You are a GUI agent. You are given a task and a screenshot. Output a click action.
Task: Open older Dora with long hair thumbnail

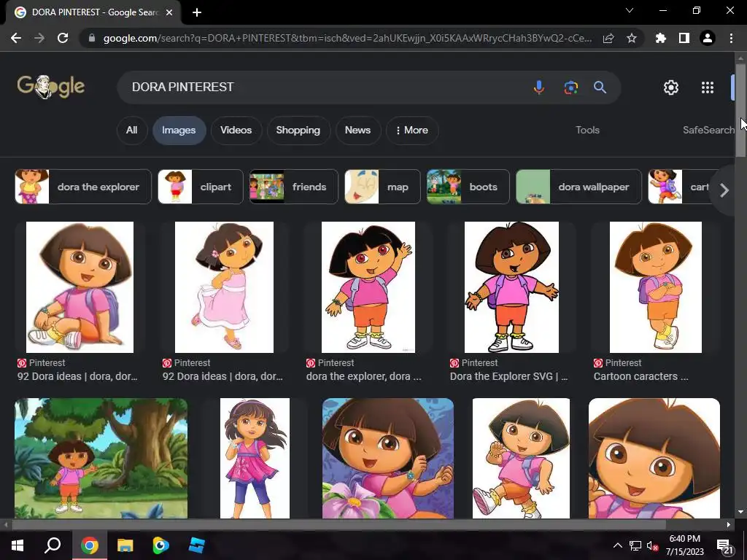255,458
